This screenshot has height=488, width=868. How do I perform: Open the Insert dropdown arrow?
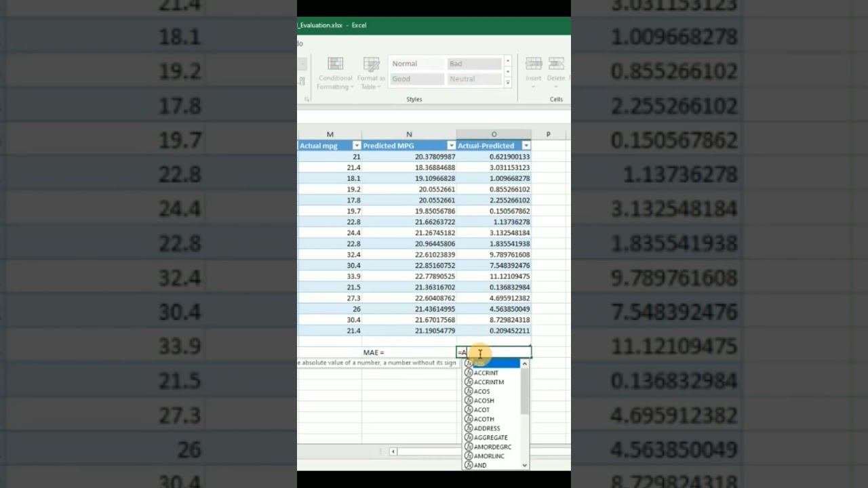pos(534,87)
